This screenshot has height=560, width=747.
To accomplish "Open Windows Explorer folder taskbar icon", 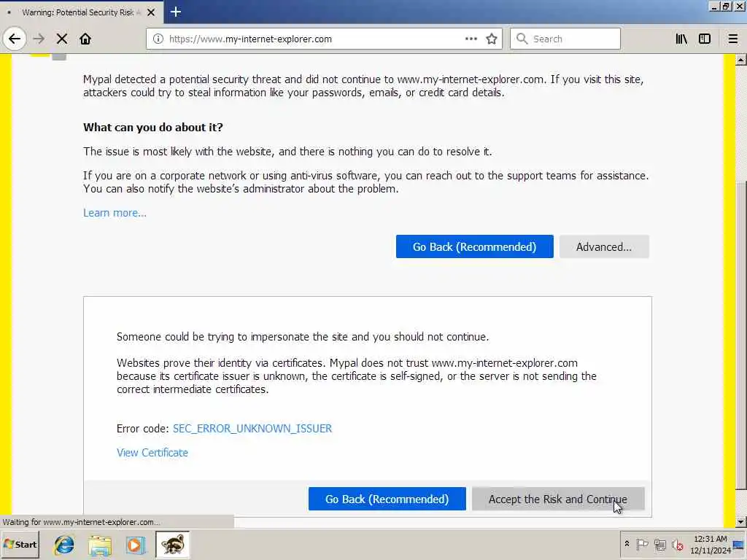I will tap(99, 545).
